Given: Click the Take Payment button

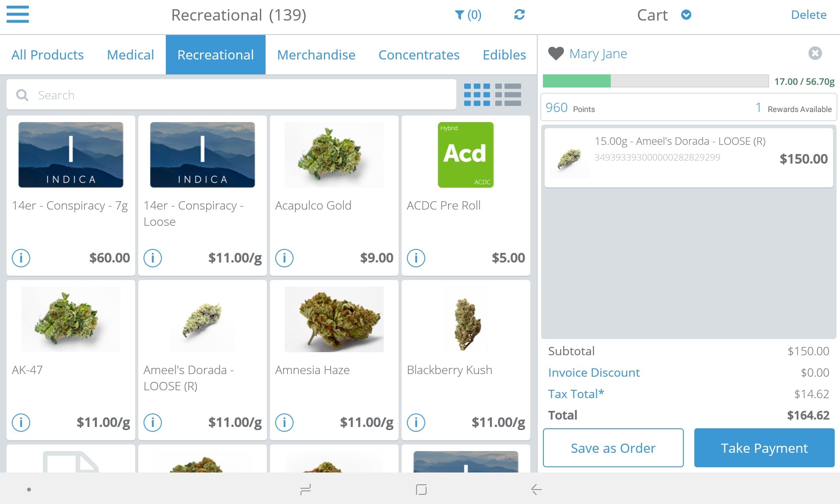Looking at the screenshot, I should click(764, 448).
